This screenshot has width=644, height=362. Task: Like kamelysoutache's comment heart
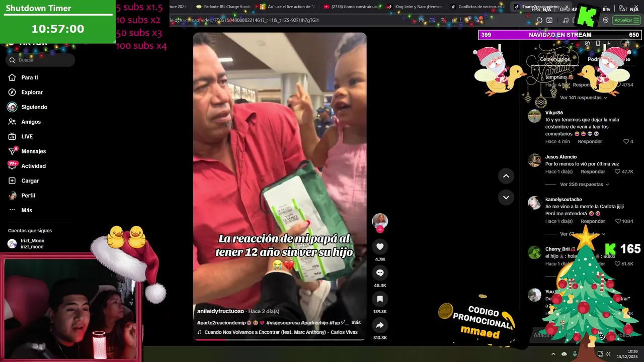click(618, 221)
